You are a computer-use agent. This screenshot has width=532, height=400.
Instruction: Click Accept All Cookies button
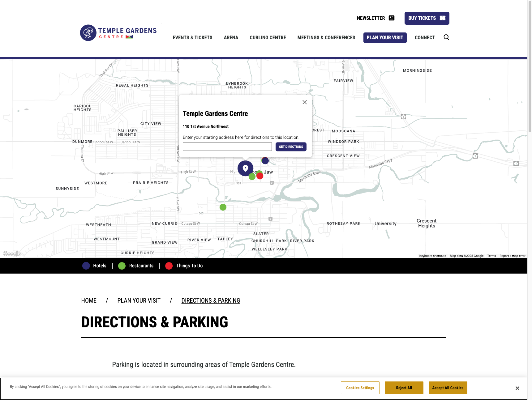448,388
